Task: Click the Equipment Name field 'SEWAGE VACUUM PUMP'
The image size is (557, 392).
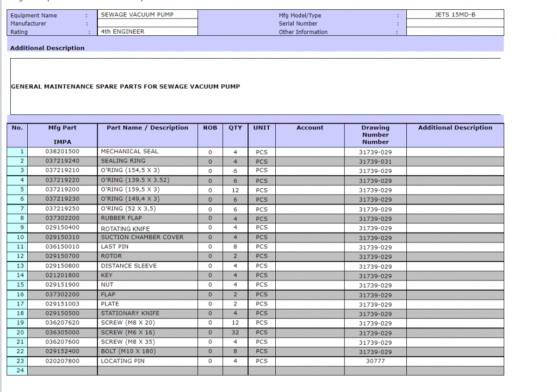Action: [147, 15]
